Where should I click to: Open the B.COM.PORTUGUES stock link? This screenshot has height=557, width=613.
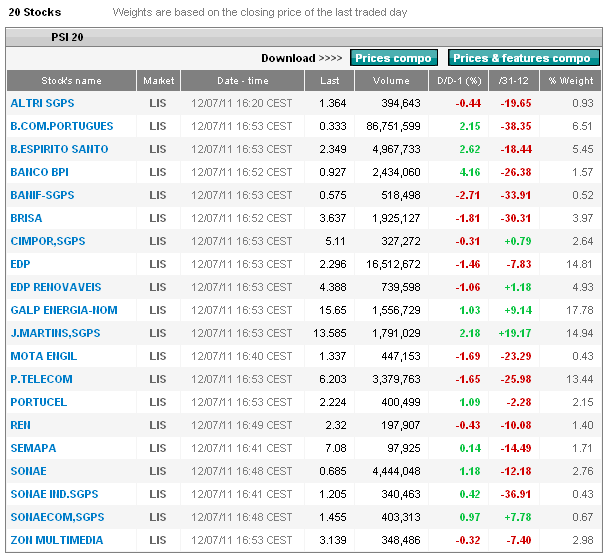tap(61, 126)
